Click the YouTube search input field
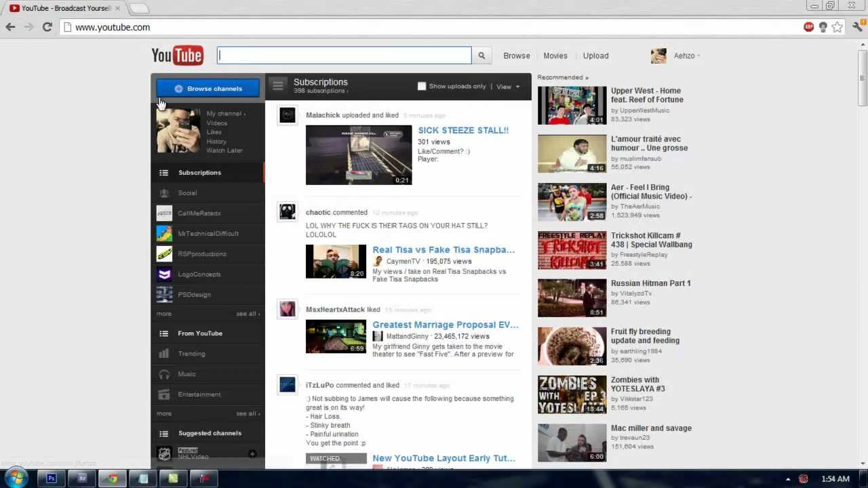 [344, 56]
